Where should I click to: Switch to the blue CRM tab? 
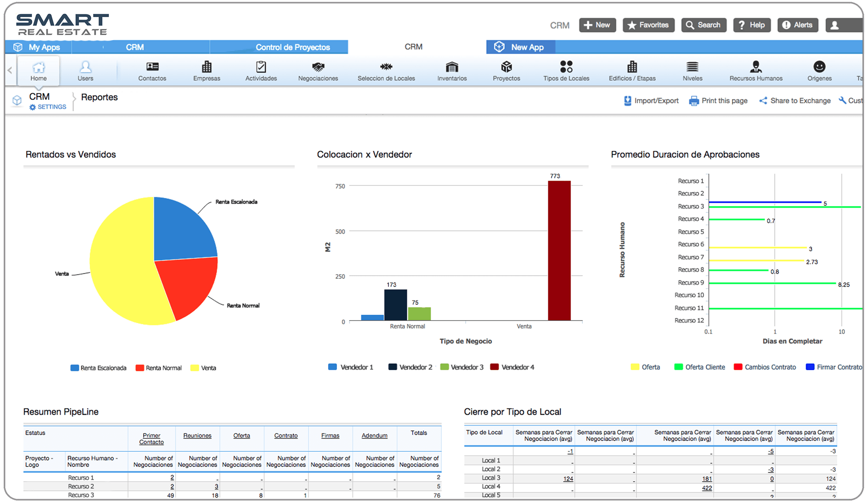coord(135,47)
